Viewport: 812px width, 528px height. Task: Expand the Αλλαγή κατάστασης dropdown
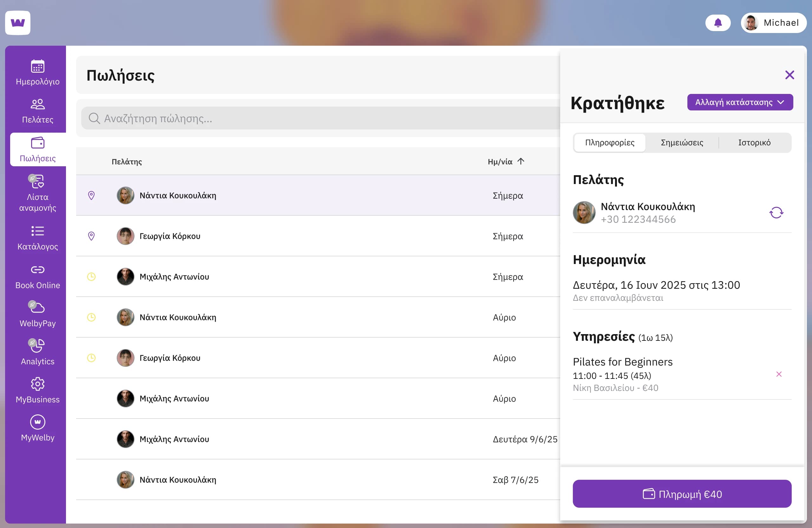740,102
